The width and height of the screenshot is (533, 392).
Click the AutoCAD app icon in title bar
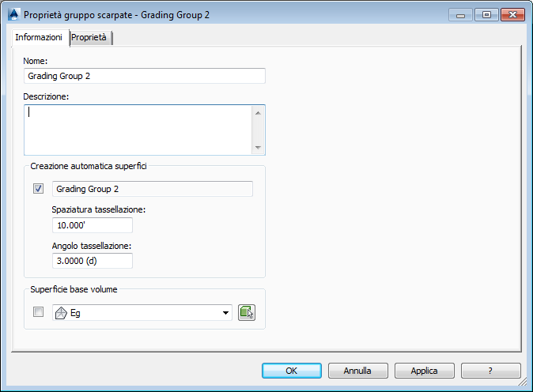(13, 14)
